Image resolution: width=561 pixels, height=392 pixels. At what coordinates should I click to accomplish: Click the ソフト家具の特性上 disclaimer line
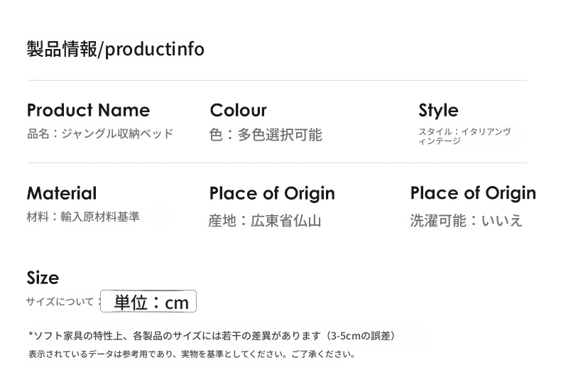pyautogui.click(x=212, y=336)
